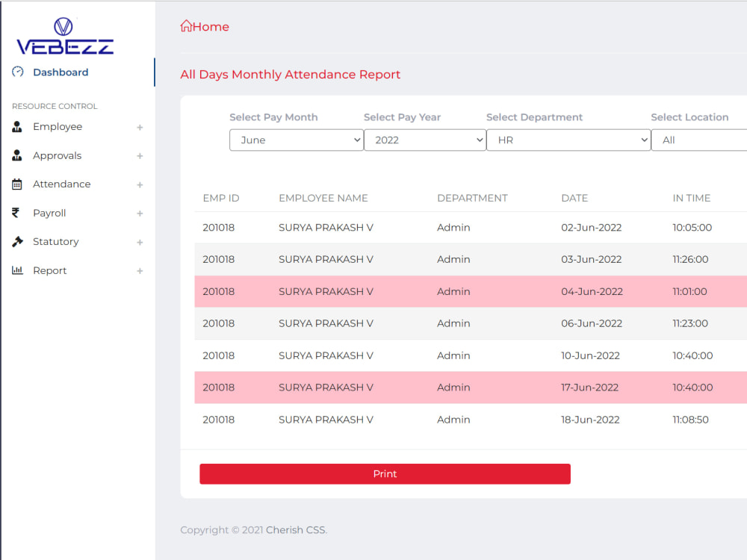
Task: Click the 11:08:50 in-time value
Action: pos(691,420)
